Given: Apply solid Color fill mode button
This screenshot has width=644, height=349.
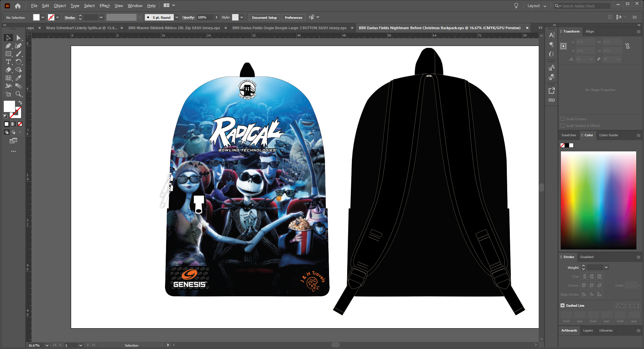Looking at the screenshot, I should click(6, 124).
